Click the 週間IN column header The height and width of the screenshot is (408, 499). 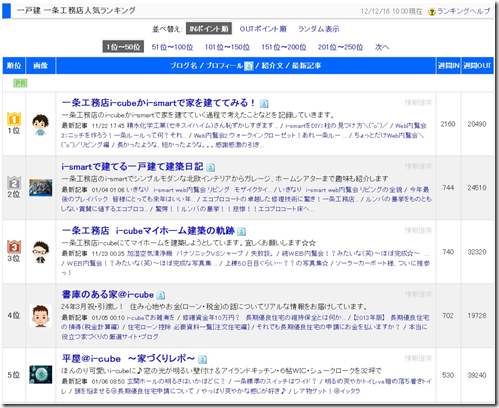tap(448, 66)
